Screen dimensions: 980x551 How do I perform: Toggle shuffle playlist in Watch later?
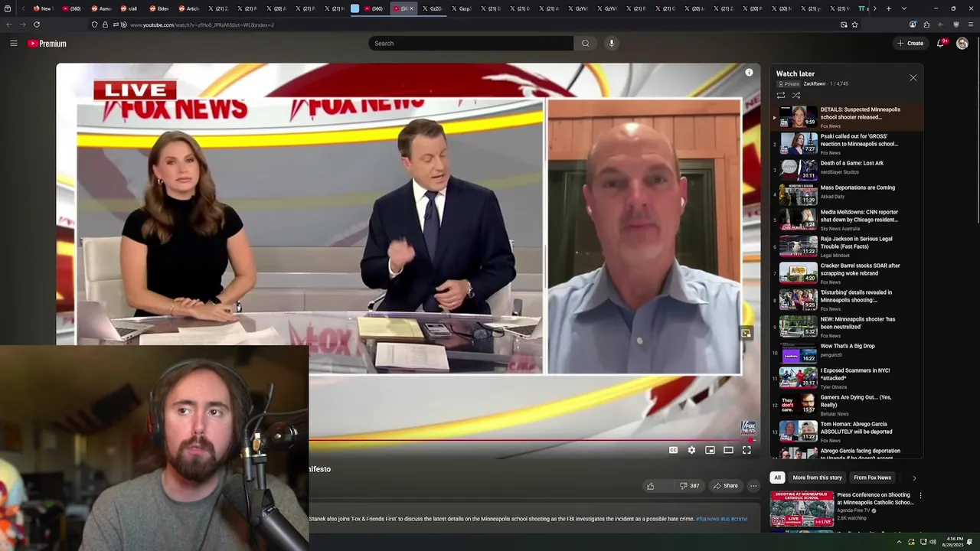pyautogui.click(x=796, y=96)
